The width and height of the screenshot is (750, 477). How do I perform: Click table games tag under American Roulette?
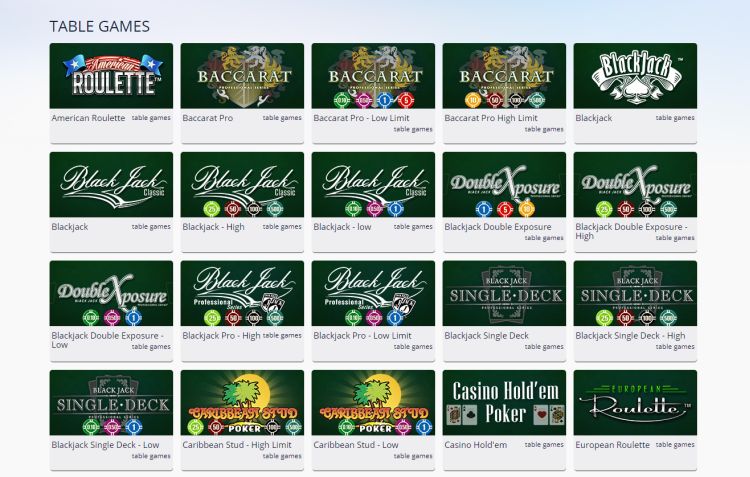(151, 118)
